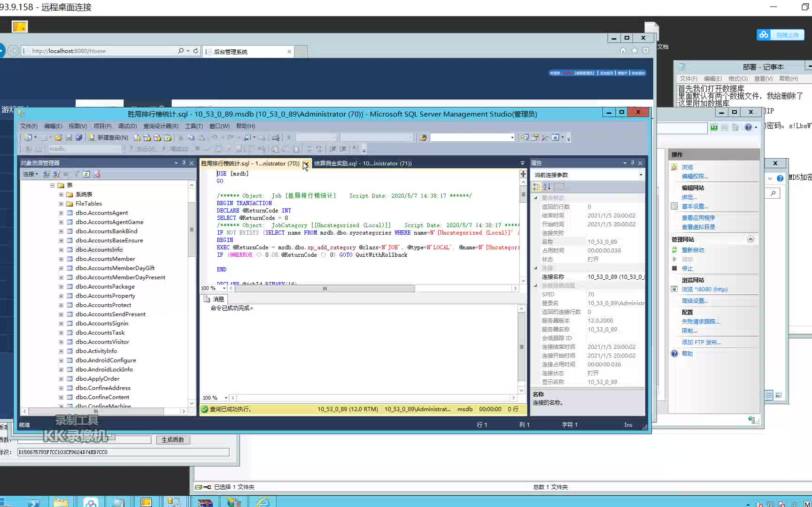Collapse the 管理网站 section in IIS actions
Viewport: 812px width, 507px height.
click(750, 239)
